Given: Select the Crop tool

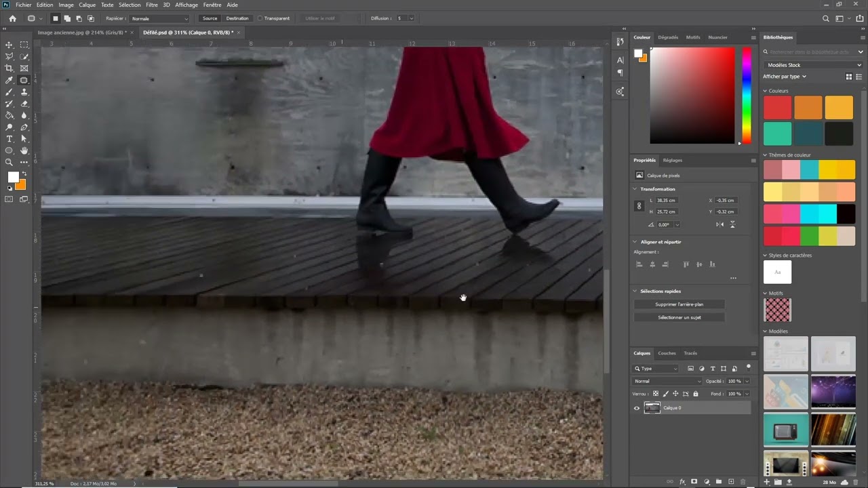Looking at the screenshot, I should (x=9, y=68).
